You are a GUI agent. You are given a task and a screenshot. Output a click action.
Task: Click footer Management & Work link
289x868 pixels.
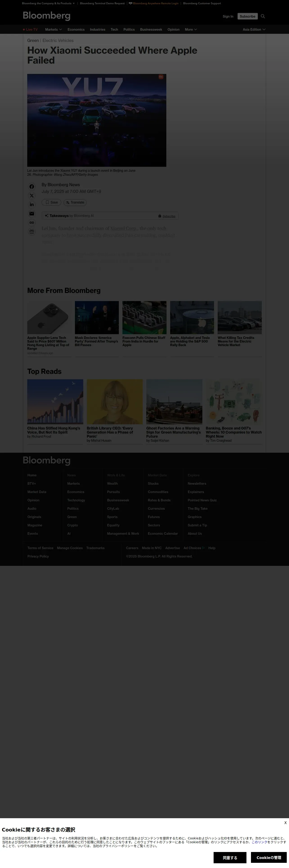[x=123, y=534]
